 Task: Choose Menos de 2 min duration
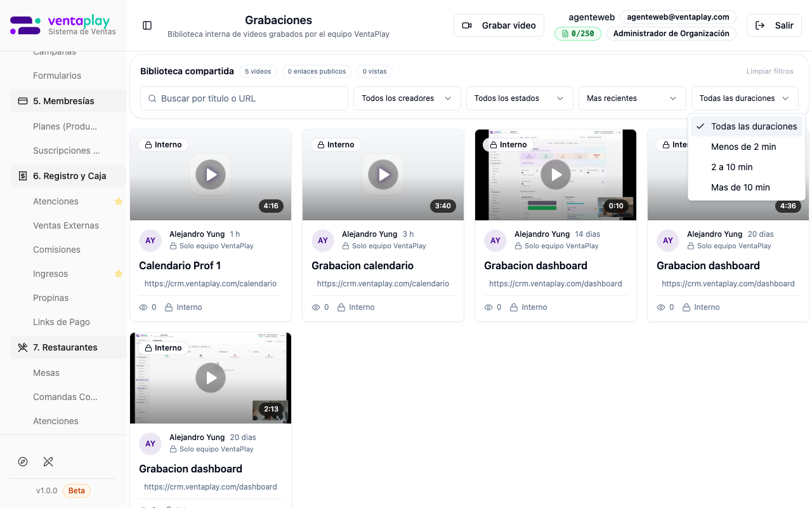tap(743, 147)
